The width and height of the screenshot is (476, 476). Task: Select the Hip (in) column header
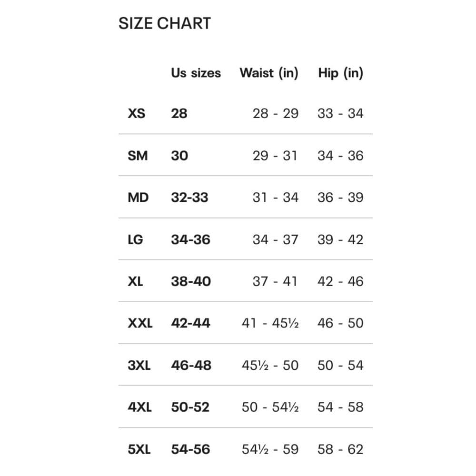coord(341,73)
